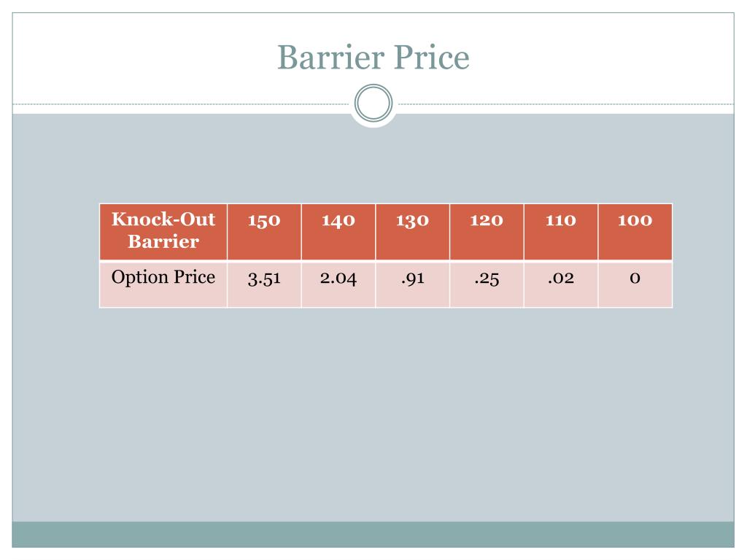Click the dashed divider line right of circle

[x=566, y=104]
